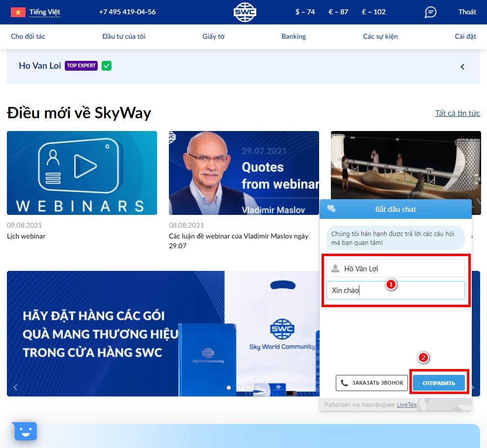
Task: Click the ОТПРАВИТЬ send button
Action: pyautogui.click(x=439, y=383)
